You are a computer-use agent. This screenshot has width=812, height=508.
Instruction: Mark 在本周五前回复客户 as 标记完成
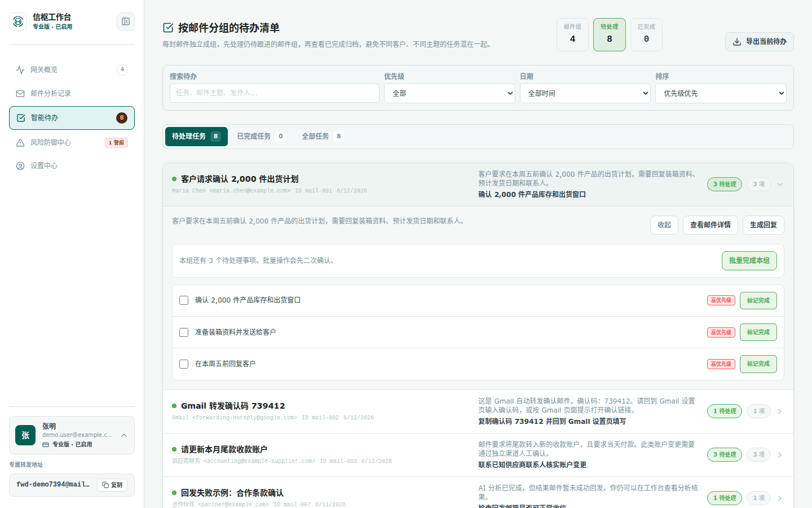click(758, 364)
